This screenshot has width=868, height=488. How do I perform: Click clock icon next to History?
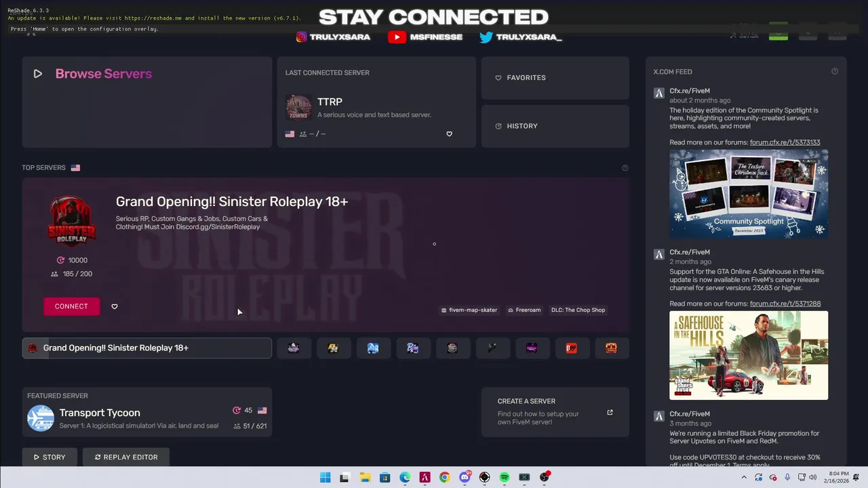(x=498, y=126)
